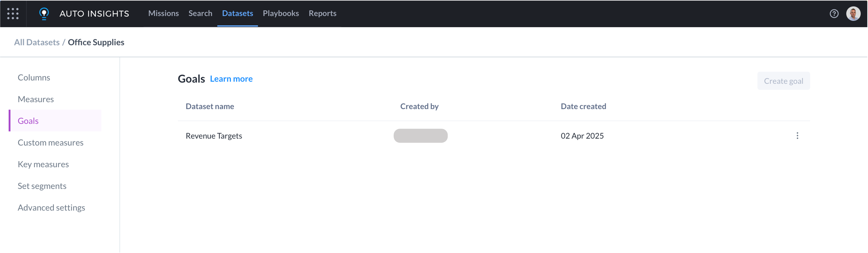Navigate back to All Datasets breadcrumb

(x=37, y=42)
